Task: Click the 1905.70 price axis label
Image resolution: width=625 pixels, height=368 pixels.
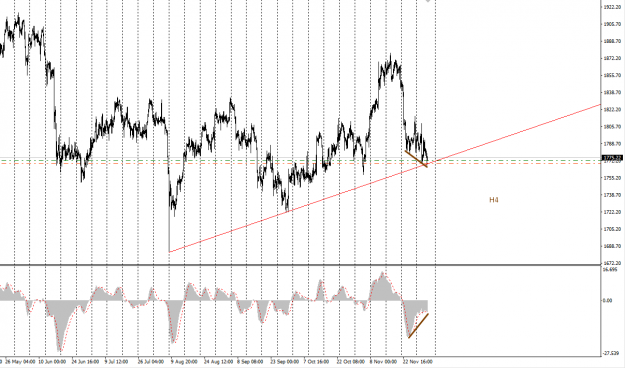Action: point(613,24)
